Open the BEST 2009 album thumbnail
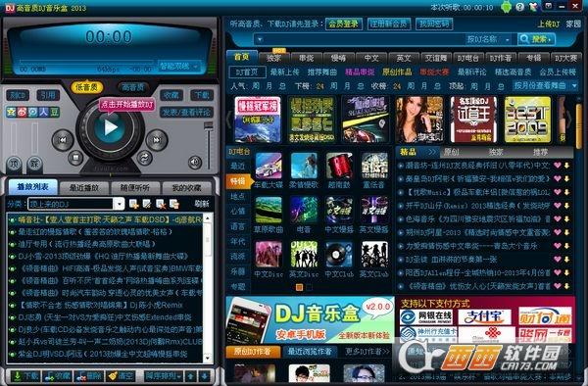The image size is (588, 386). tap(527, 120)
